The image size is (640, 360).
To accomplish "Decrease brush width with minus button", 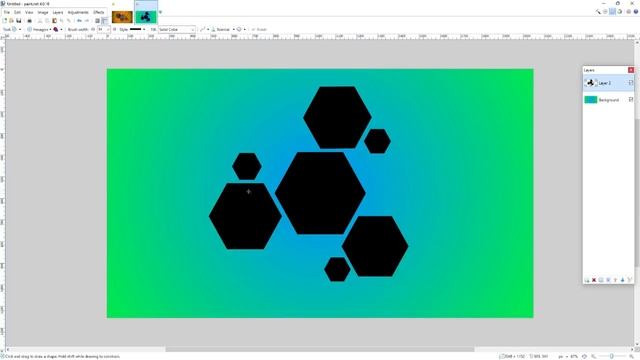I will 93,29.
